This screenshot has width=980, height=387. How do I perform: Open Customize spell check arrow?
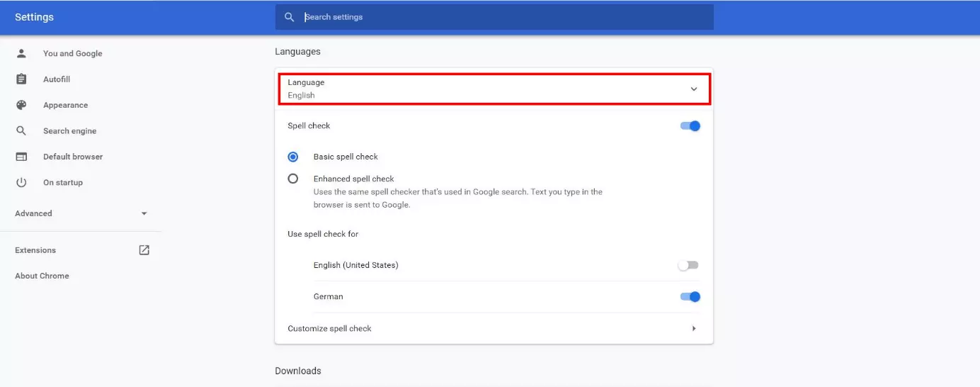pyautogui.click(x=694, y=329)
